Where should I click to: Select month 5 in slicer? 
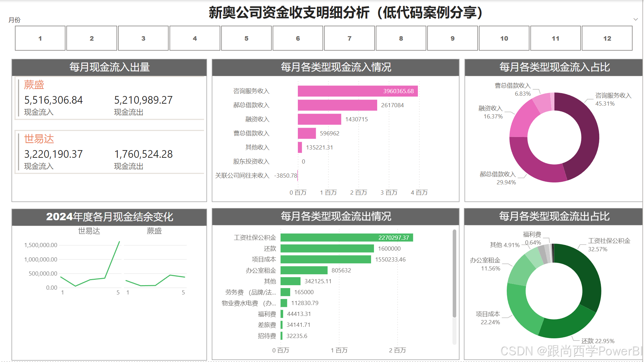pos(246,38)
